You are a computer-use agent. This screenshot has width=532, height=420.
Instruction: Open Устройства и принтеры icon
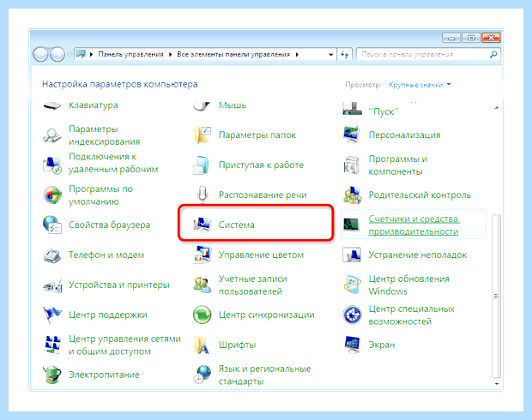(x=51, y=285)
